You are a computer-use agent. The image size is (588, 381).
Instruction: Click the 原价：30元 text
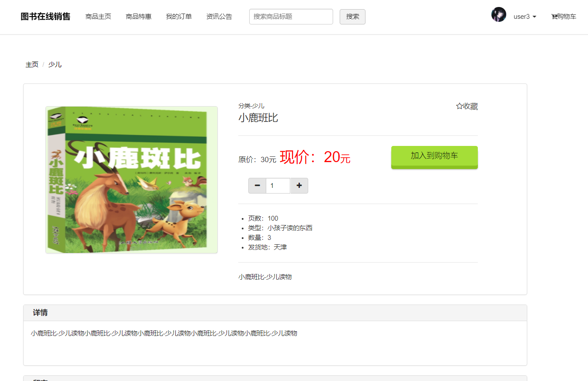point(257,159)
